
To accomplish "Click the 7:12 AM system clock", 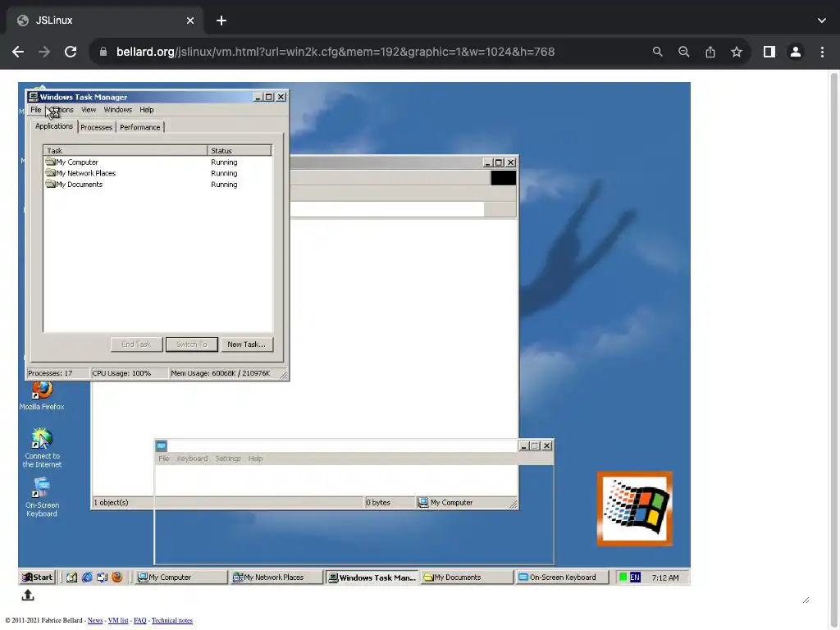I will [x=664, y=577].
